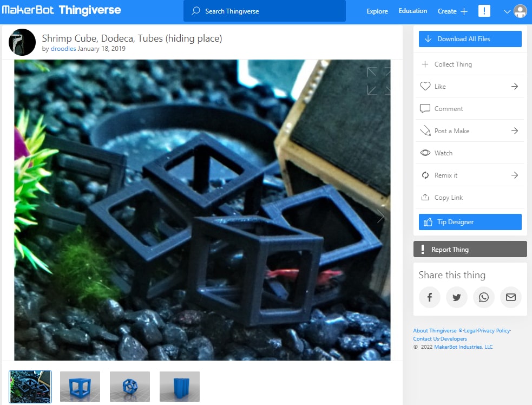This screenshot has height=405, width=532.
Task: Open the user account dropdown
Action: (x=508, y=11)
